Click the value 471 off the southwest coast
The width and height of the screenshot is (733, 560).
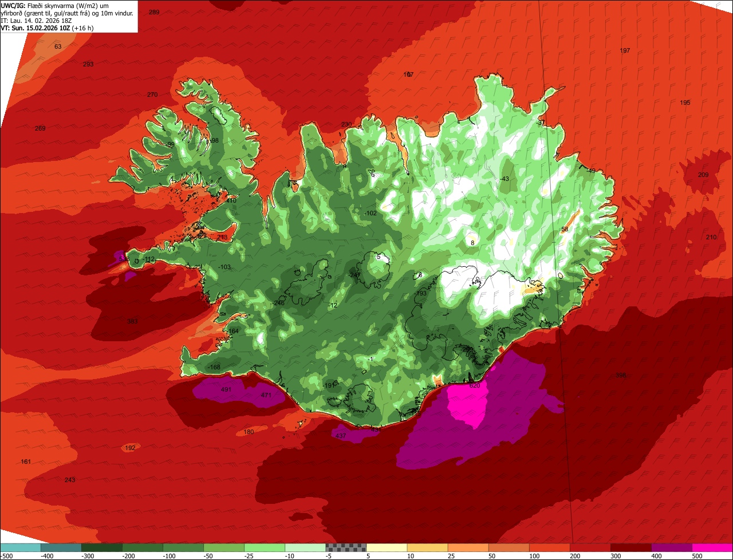click(266, 395)
